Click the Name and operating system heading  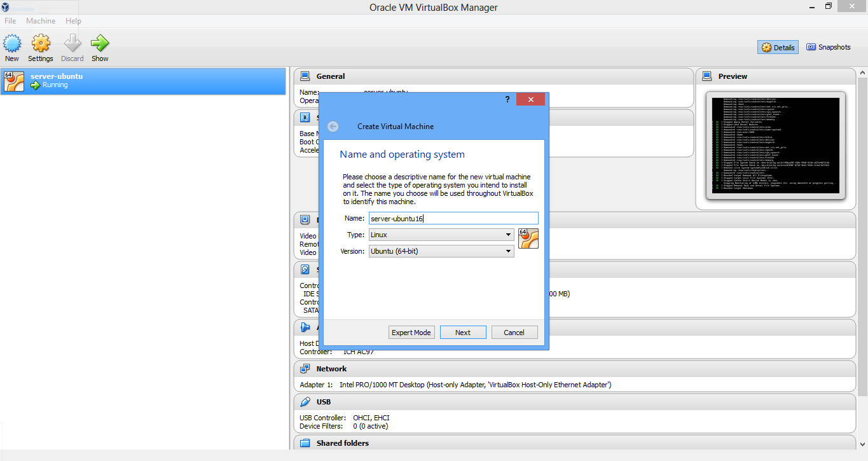[x=402, y=155]
